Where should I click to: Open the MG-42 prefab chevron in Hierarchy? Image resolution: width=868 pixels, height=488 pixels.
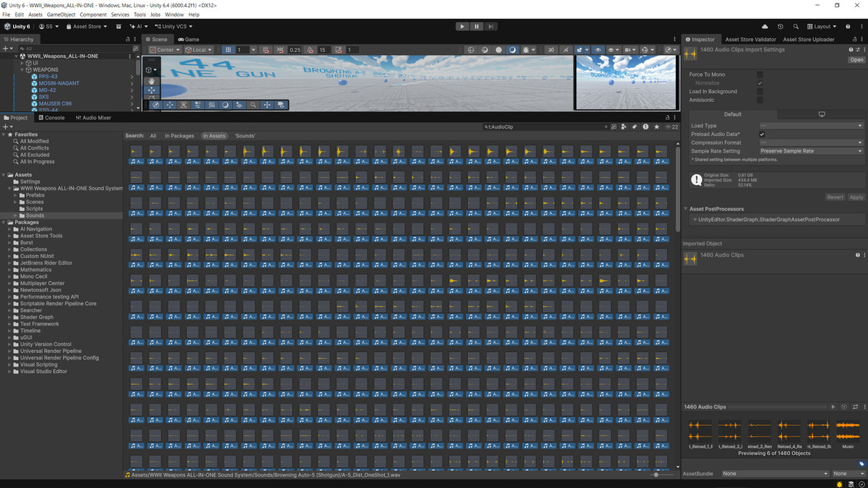pos(132,90)
